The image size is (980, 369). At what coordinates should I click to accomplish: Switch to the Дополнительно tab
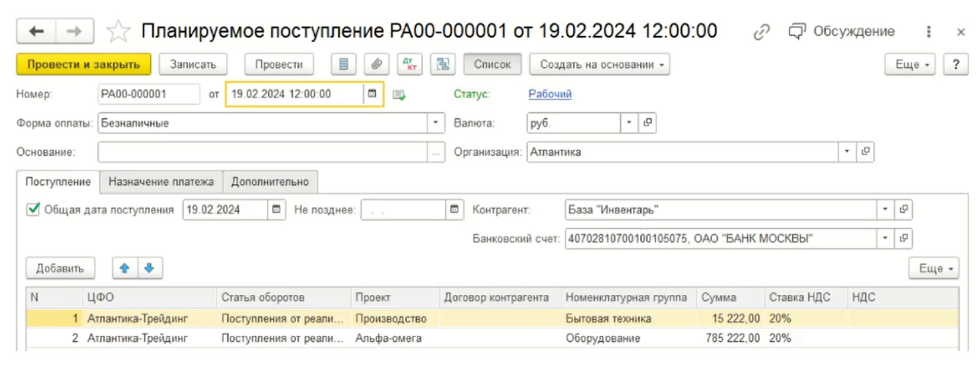(270, 182)
